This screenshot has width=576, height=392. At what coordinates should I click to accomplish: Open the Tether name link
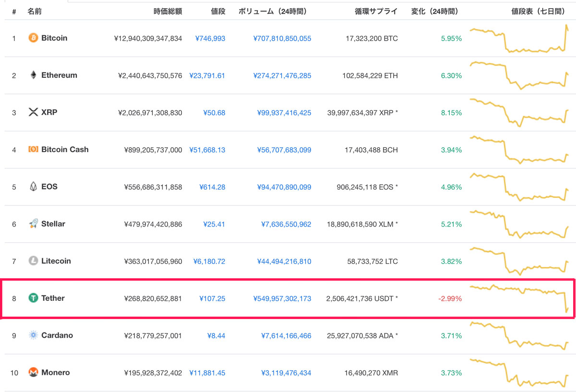click(53, 298)
